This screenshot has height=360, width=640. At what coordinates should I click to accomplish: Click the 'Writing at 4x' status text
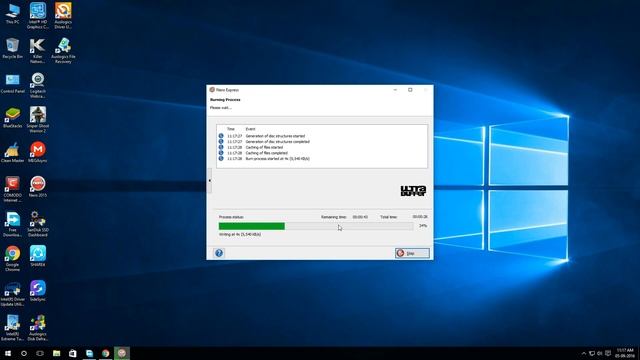(240, 235)
